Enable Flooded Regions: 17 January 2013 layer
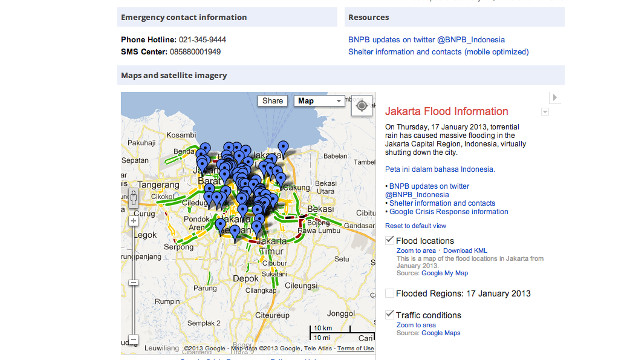The height and width of the screenshot is (360, 640). click(x=390, y=293)
